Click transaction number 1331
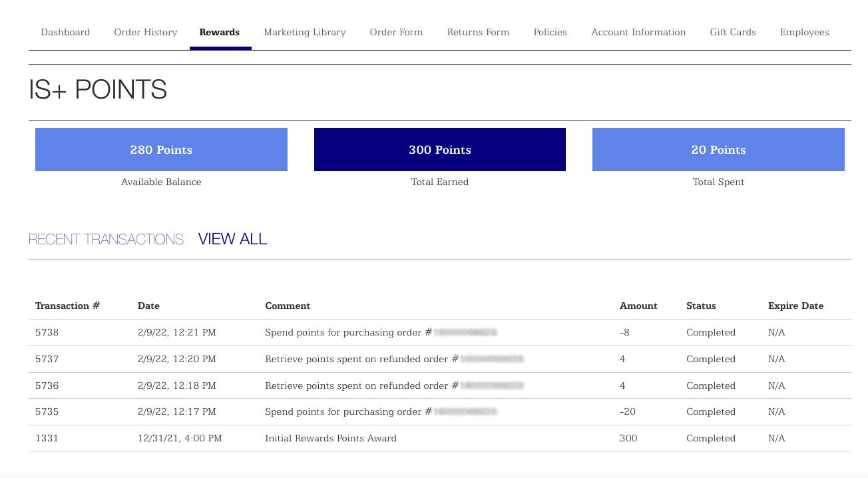The height and width of the screenshot is (478, 868). click(x=47, y=438)
